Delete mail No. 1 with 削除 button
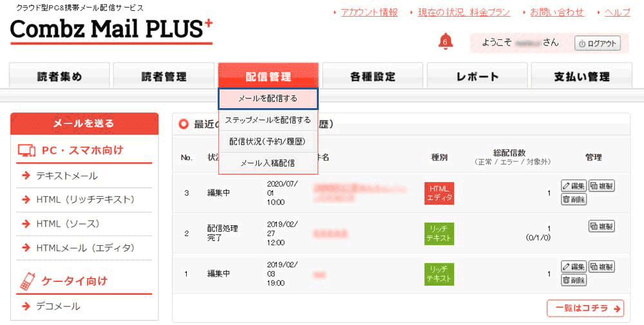 [x=574, y=280]
